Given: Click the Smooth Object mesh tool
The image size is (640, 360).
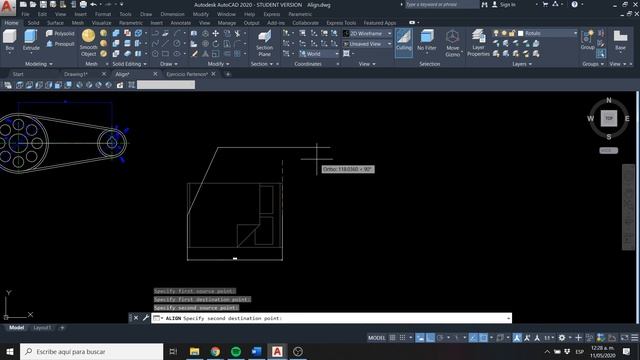Looking at the screenshot, I should (89, 42).
